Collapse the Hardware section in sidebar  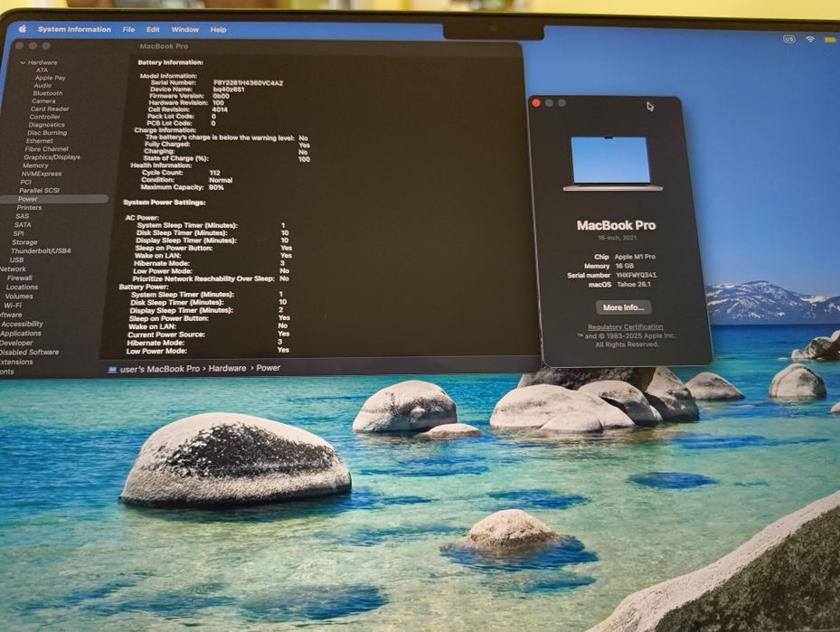point(23,62)
